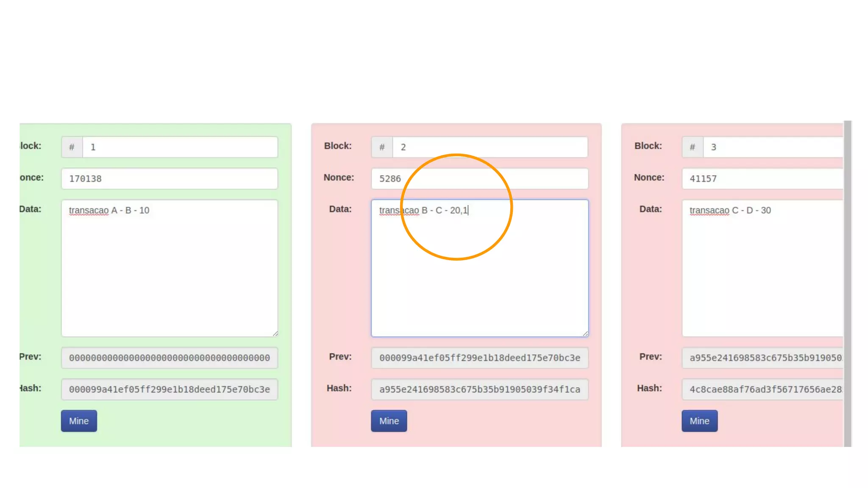
Task: Focus block 2 number field
Action: point(490,147)
